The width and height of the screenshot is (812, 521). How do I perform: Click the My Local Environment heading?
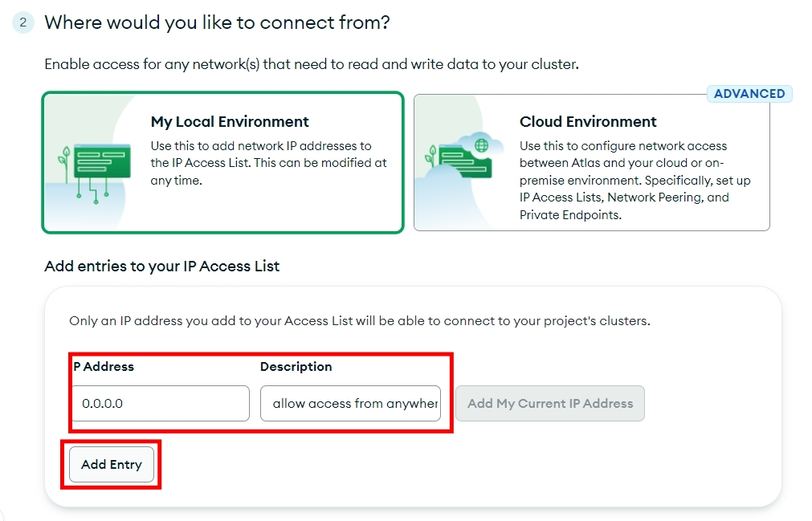230,121
